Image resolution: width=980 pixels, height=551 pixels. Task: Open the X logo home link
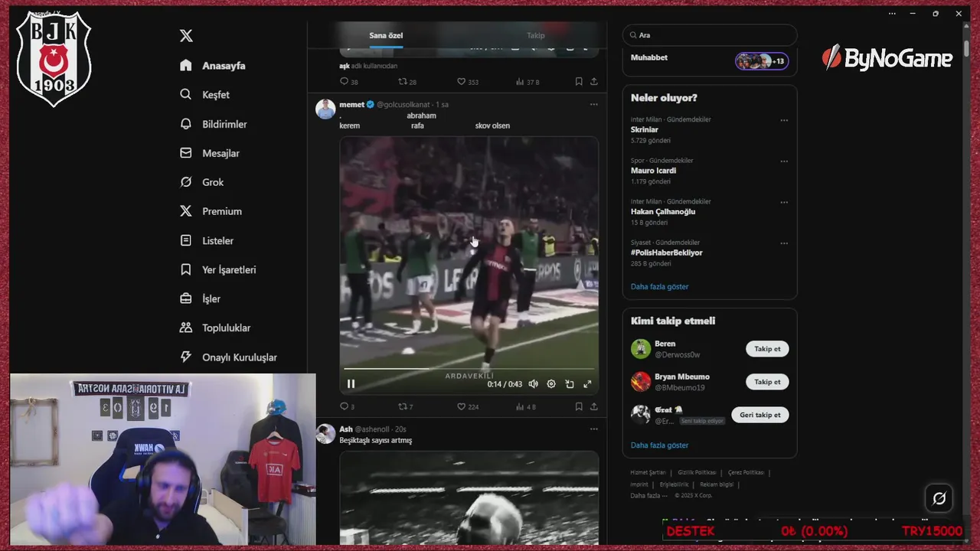[x=186, y=36]
